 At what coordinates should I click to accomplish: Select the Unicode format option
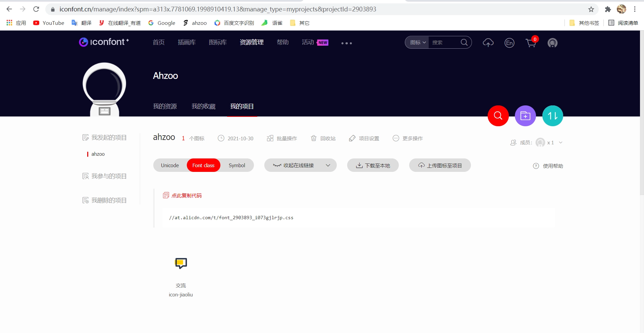pyautogui.click(x=170, y=165)
